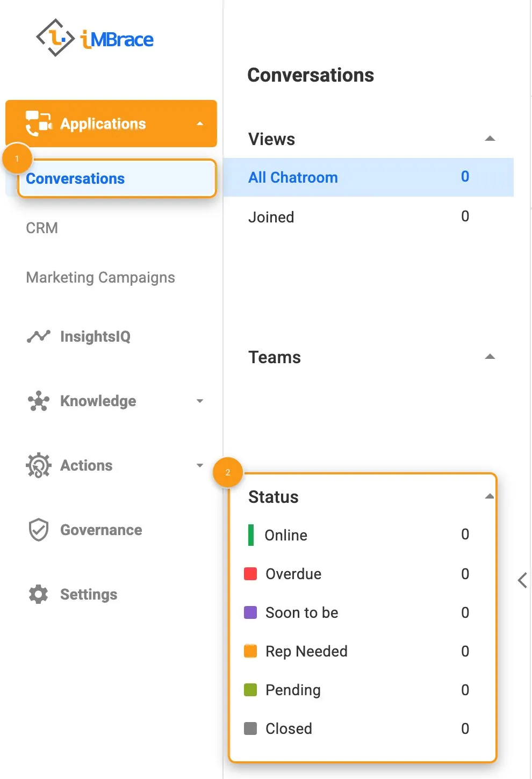Click the All Chatroom count 0
Image resolution: width=532 pixels, height=779 pixels.
[x=465, y=176]
